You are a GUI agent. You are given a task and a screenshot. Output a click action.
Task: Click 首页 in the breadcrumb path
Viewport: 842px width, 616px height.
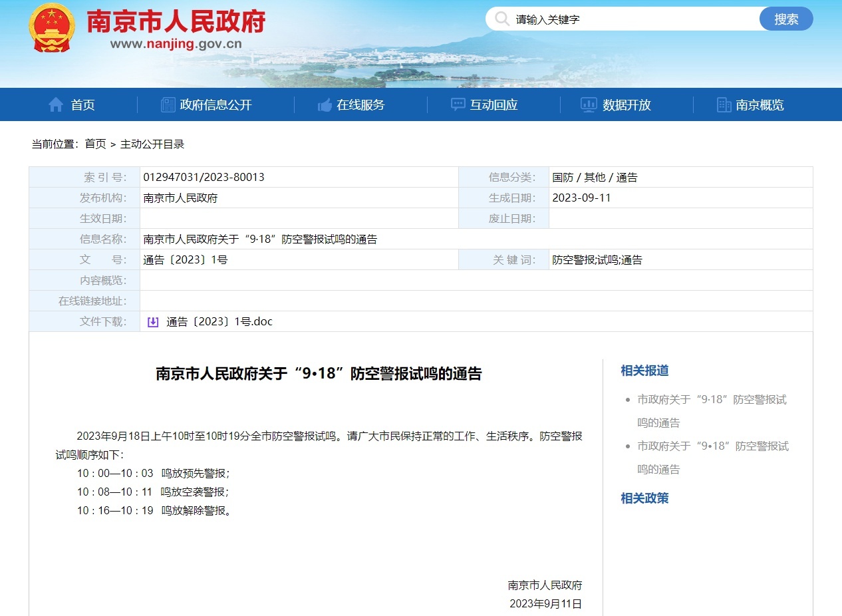[95, 144]
